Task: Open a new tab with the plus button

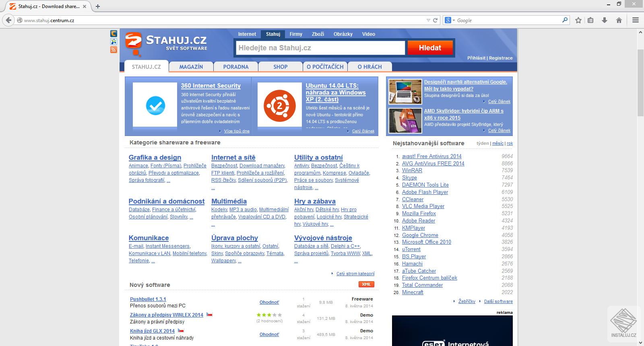Action: [97, 6]
